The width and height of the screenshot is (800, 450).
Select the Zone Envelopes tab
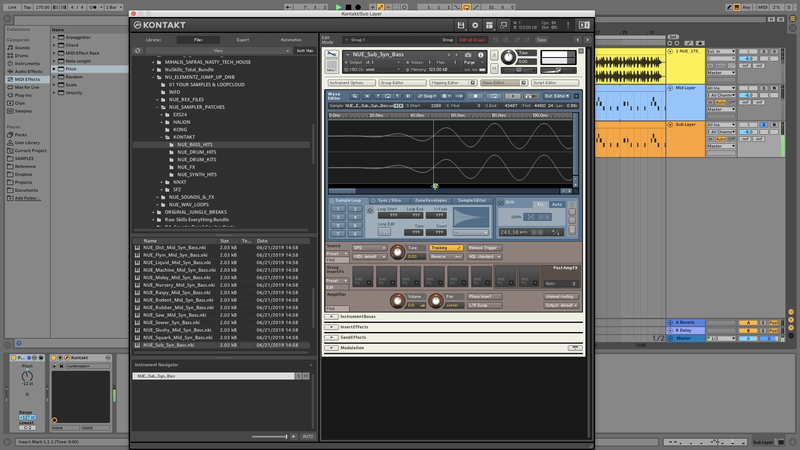tap(431, 201)
